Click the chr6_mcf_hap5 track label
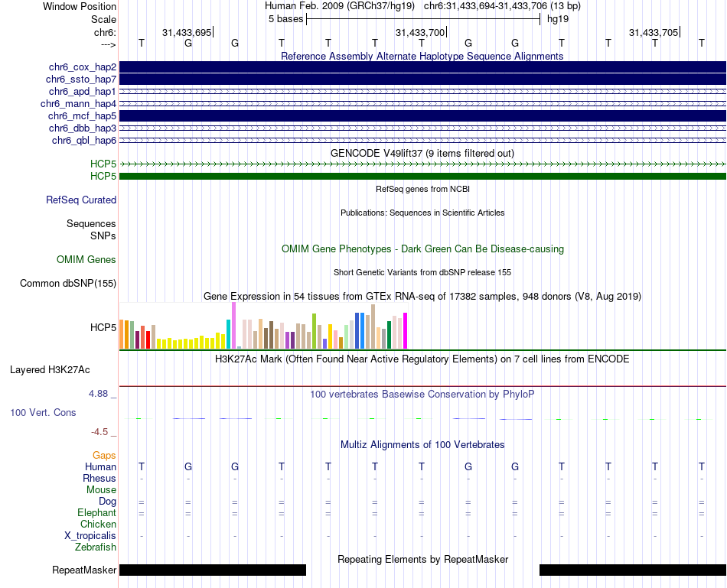 coord(82,115)
